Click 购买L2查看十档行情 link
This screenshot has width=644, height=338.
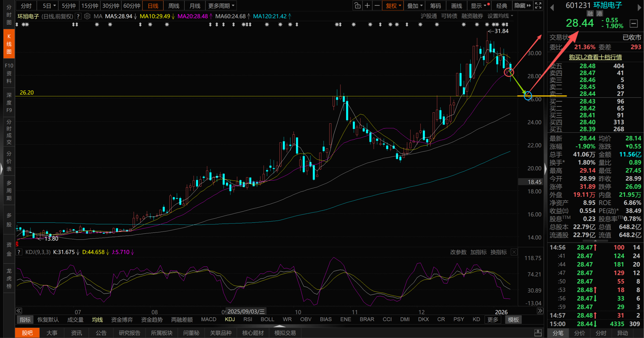point(595,57)
